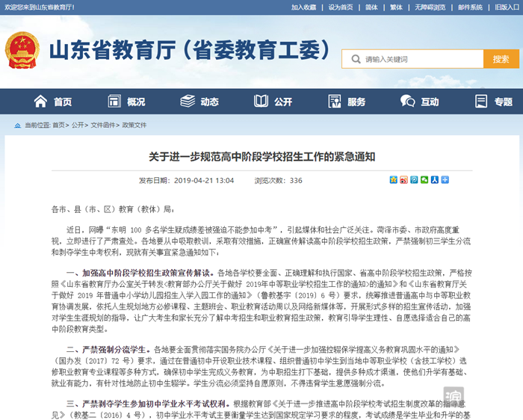Click 文件函件 in the breadcrumb

[x=103, y=126]
